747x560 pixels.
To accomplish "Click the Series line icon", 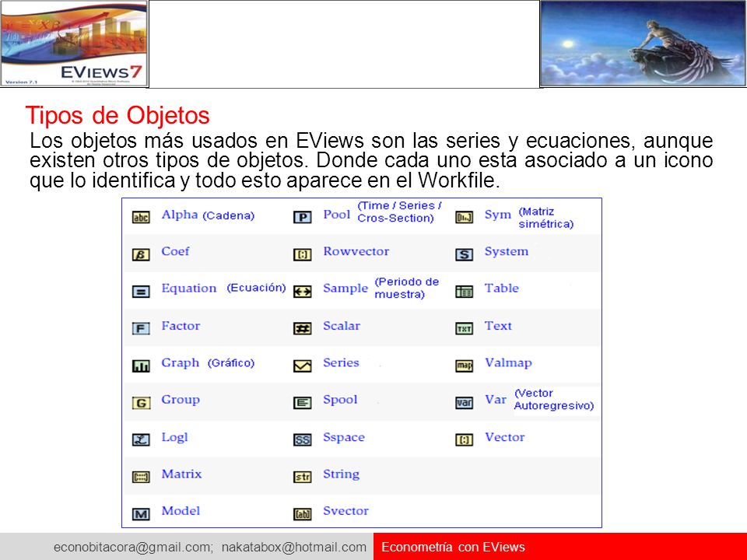I will click(303, 366).
